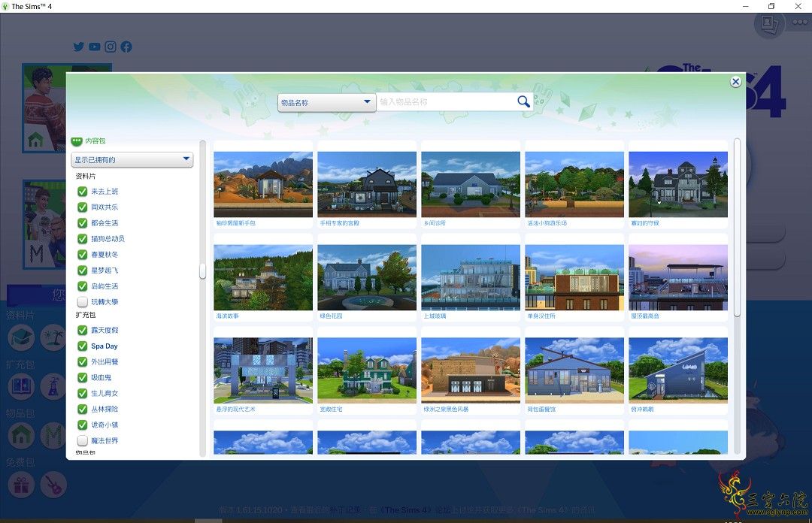Viewport: 812px width, 523px height.
Task: Click the magnifying glass search icon
Action: [523, 101]
